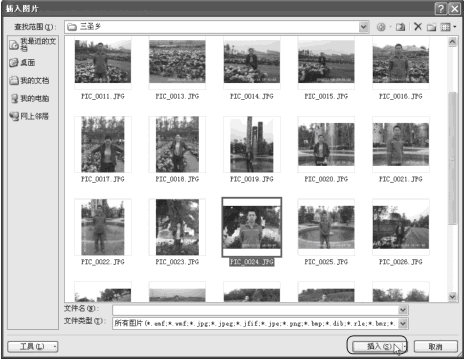Close the 插入图片 dialog

click(x=454, y=9)
